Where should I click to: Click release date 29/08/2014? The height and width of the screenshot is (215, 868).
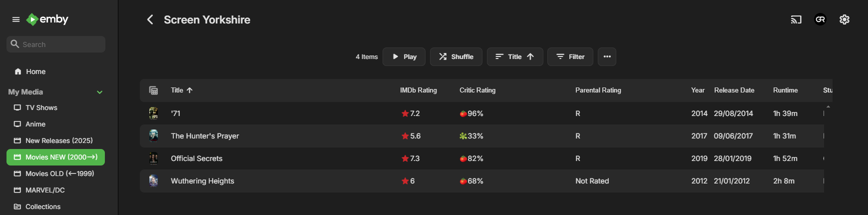tap(733, 113)
